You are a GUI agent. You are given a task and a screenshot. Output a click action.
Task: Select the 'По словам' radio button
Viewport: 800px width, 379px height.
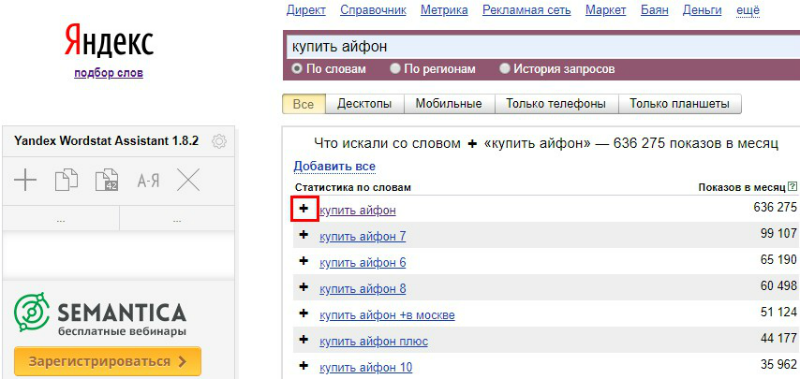(296, 68)
